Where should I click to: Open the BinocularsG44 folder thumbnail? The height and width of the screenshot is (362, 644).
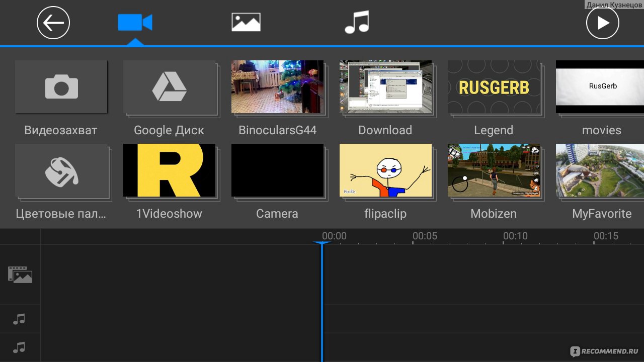[278, 87]
